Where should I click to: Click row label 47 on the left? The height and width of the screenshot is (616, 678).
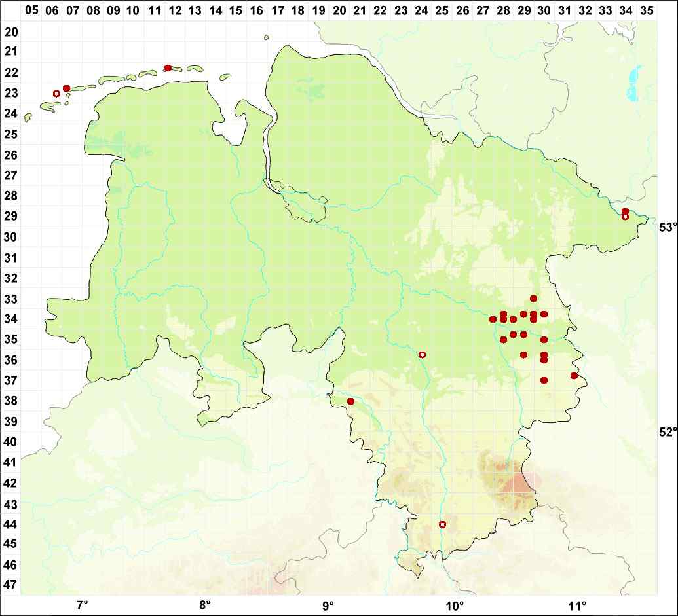point(11,585)
